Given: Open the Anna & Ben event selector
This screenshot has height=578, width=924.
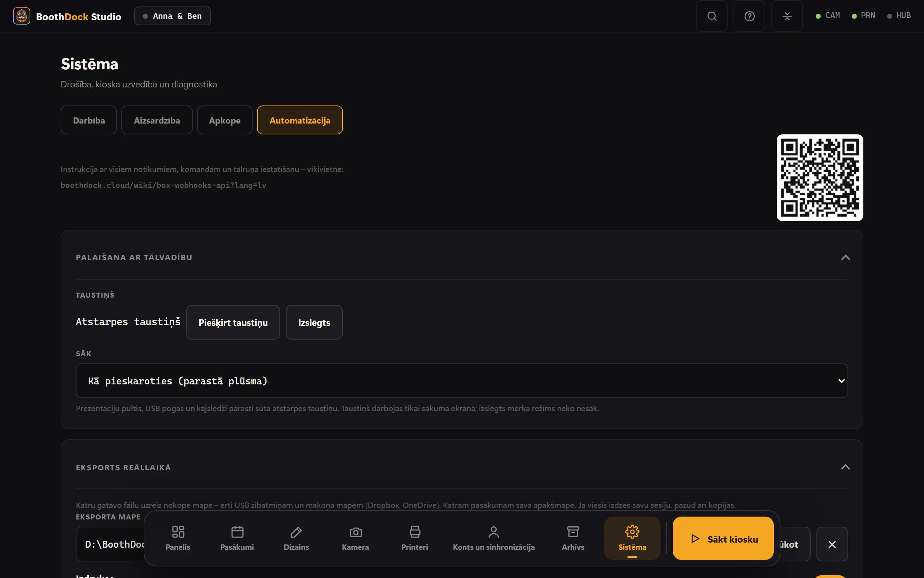Looking at the screenshot, I should (172, 16).
